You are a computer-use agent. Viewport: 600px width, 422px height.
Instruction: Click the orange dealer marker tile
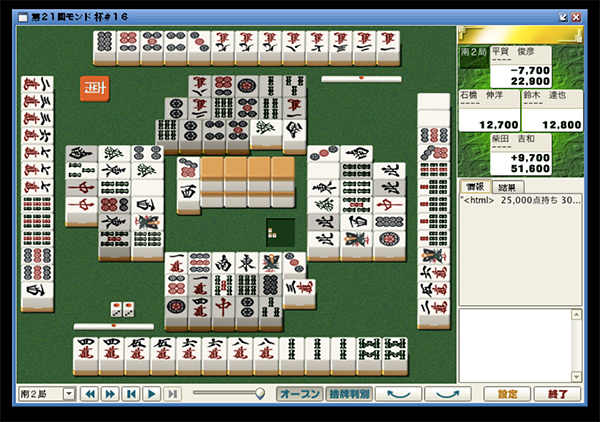click(95, 89)
